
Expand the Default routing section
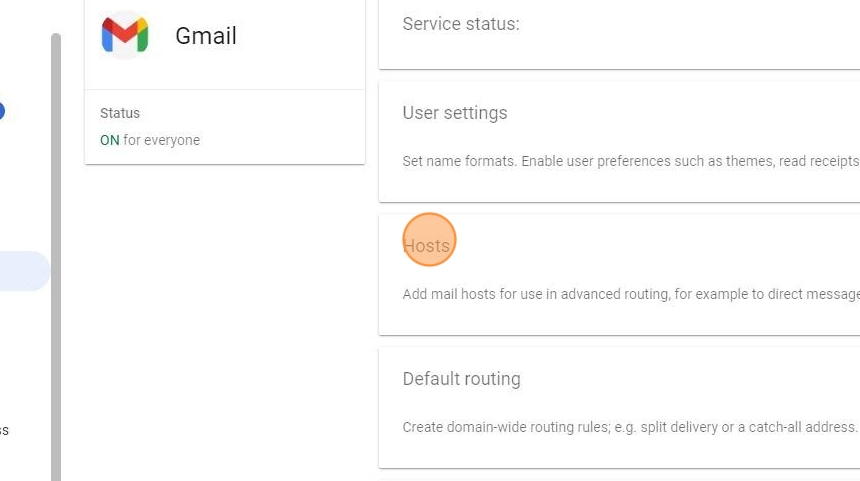point(461,379)
